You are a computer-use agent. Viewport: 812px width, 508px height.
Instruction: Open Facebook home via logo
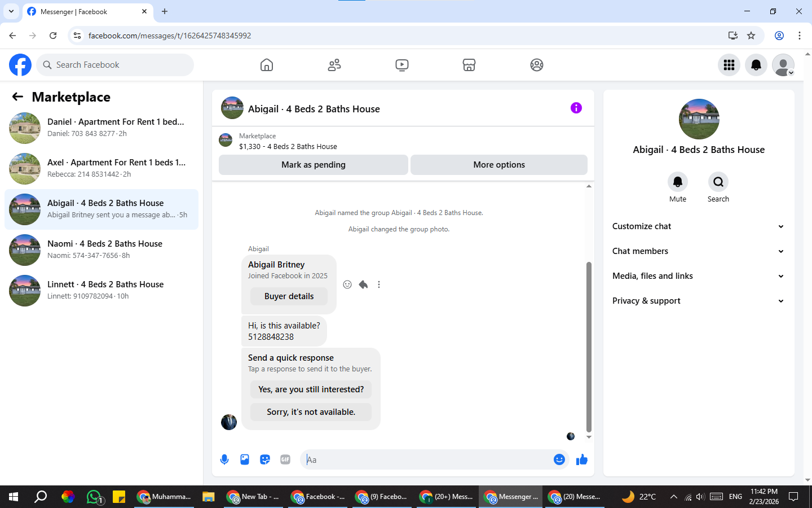pyautogui.click(x=20, y=65)
